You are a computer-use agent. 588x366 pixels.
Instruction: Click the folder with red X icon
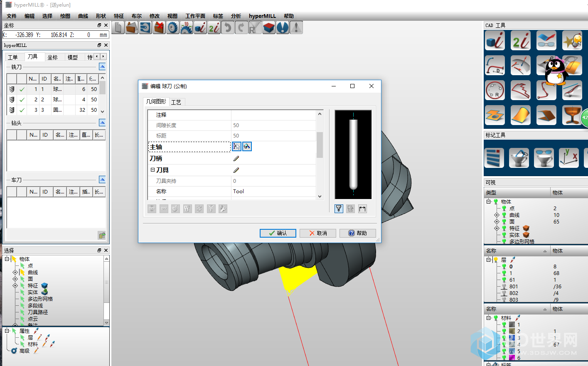pyautogui.click(x=159, y=28)
